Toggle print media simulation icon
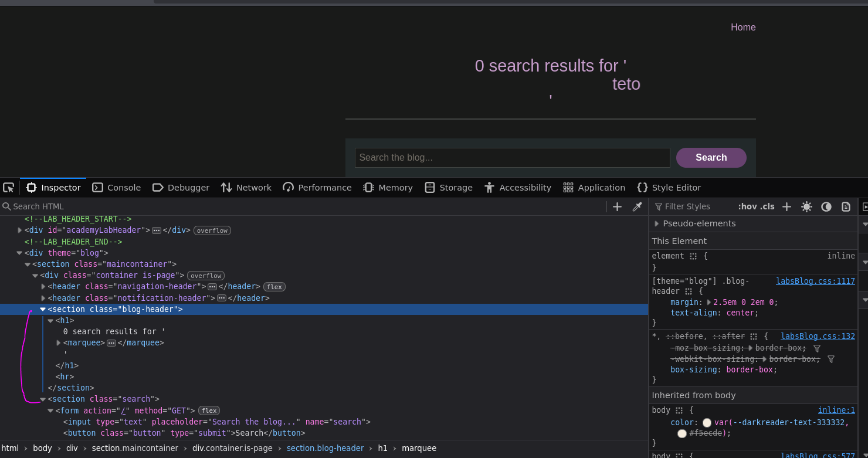 coord(846,206)
